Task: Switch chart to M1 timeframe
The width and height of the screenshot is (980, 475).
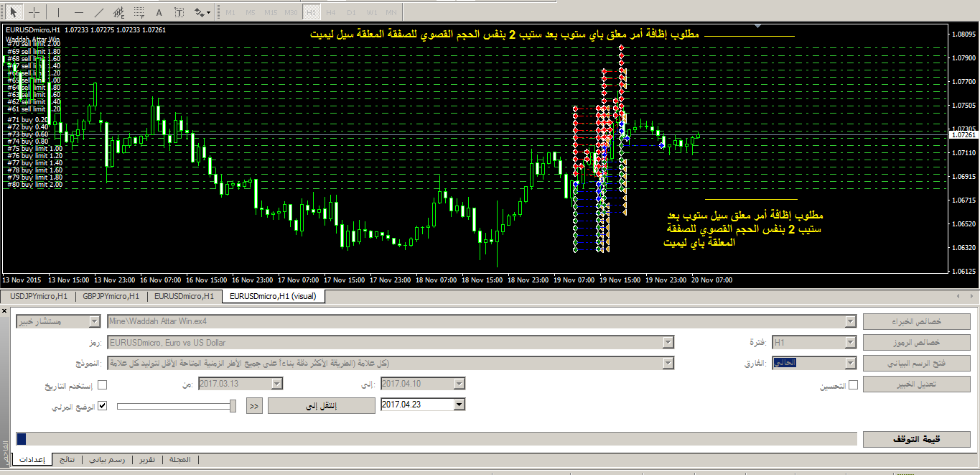Action: (230, 13)
